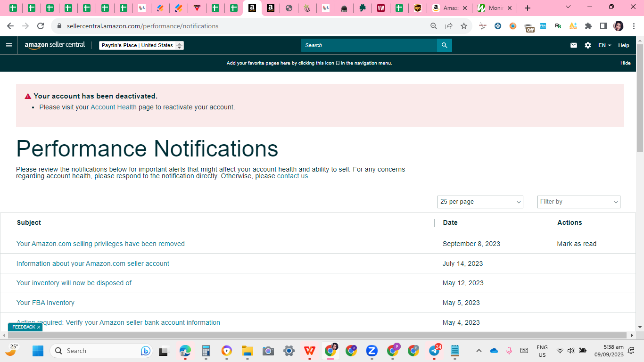Viewport: 644px width, 362px height.
Task: Open 'Your inventory will now be disposed of'
Action: [74, 283]
